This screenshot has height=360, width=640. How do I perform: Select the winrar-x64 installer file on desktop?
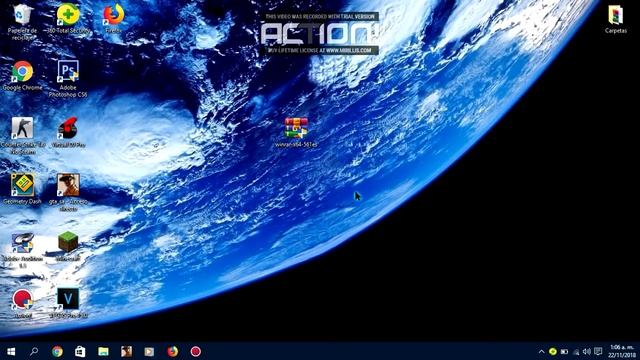(x=296, y=132)
